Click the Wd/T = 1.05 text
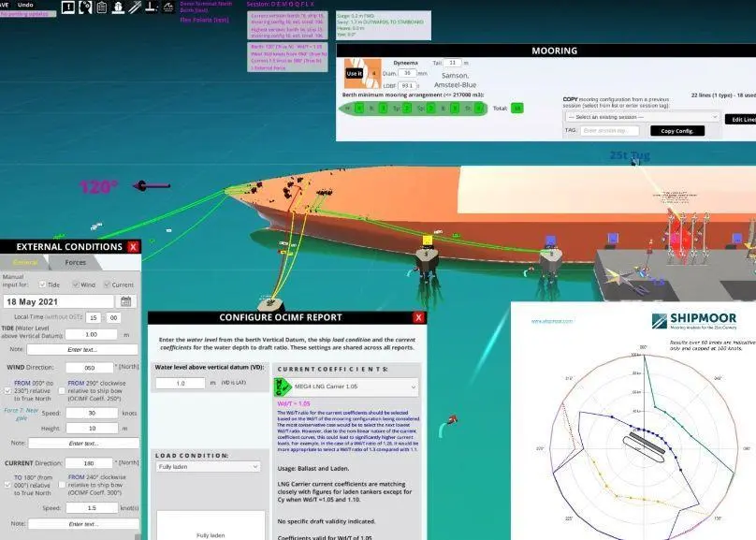 294,403
